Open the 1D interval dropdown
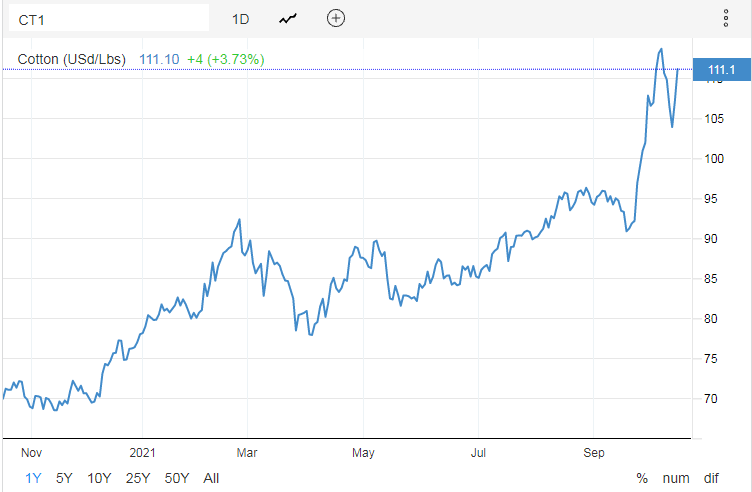752x492 pixels. tap(240, 19)
